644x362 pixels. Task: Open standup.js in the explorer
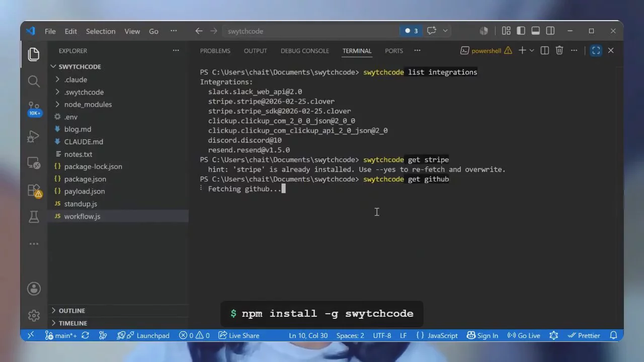coord(118,204)
